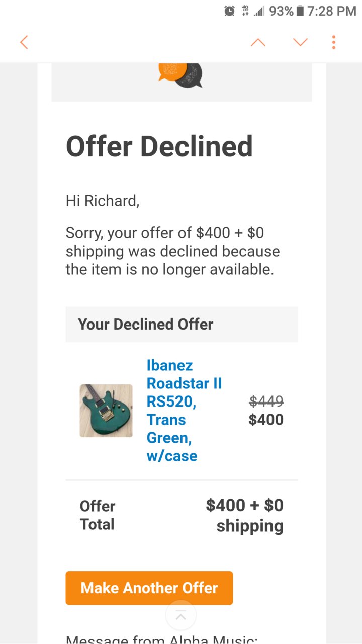Image resolution: width=362 pixels, height=644 pixels.
Task: Tap the 7:28 PM clock
Action: click(331, 11)
